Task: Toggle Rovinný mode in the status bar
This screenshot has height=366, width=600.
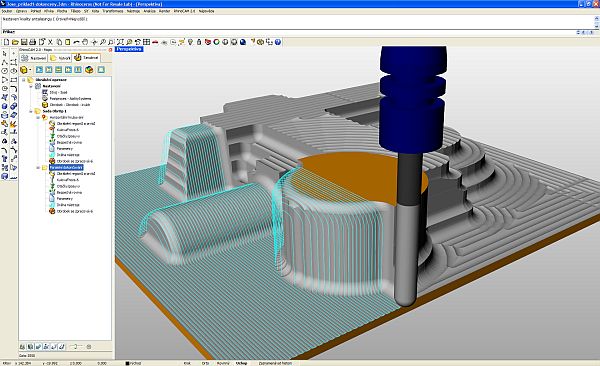Action: (223, 363)
